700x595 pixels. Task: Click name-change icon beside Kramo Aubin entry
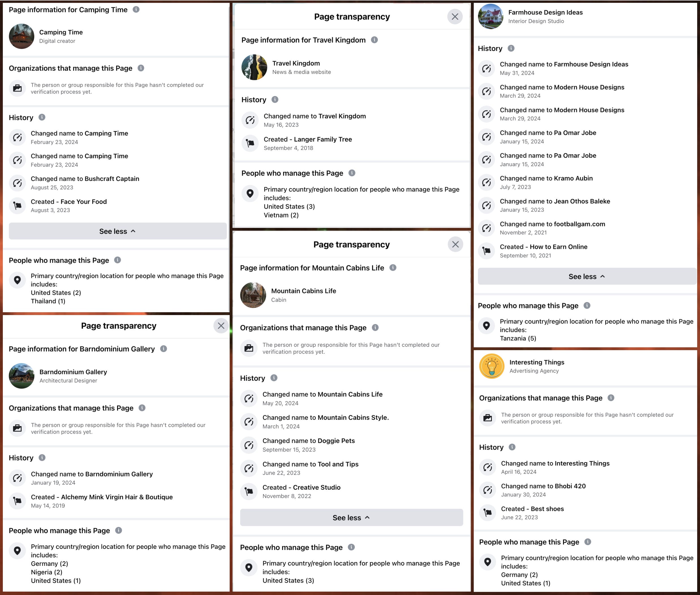point(486,183)
